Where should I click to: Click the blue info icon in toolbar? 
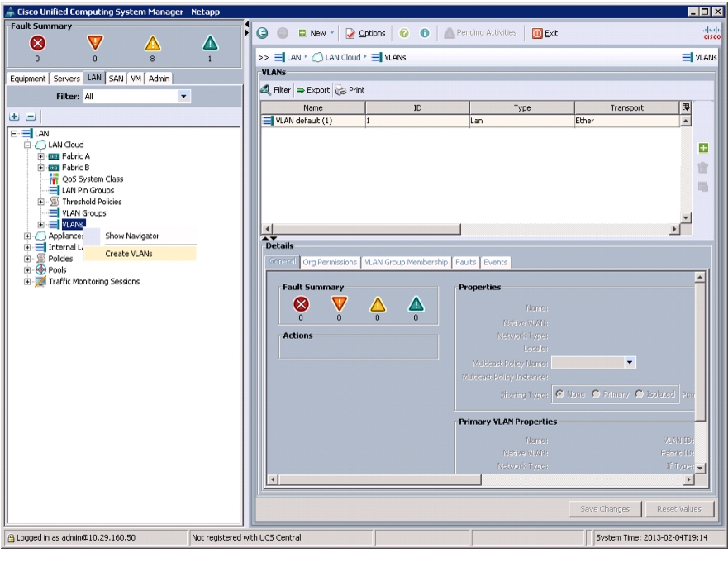[x=425, y=33]
